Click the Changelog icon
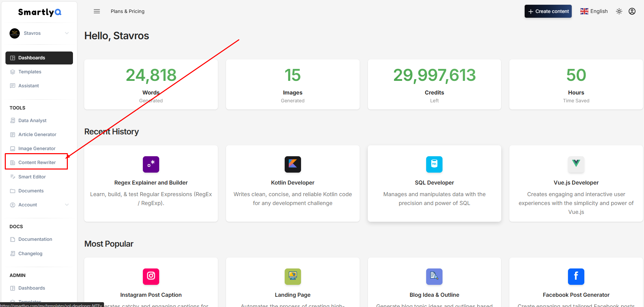644x307 pixels. [13, 253]
